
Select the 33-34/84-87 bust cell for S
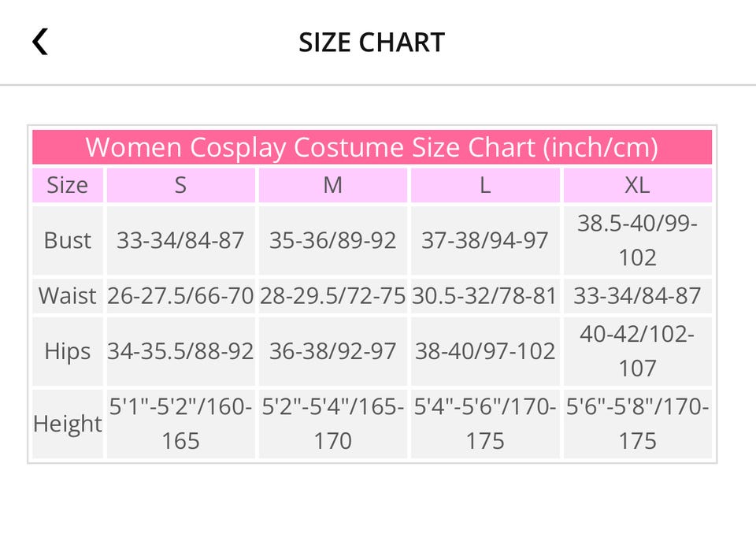[x=180, y=240]
